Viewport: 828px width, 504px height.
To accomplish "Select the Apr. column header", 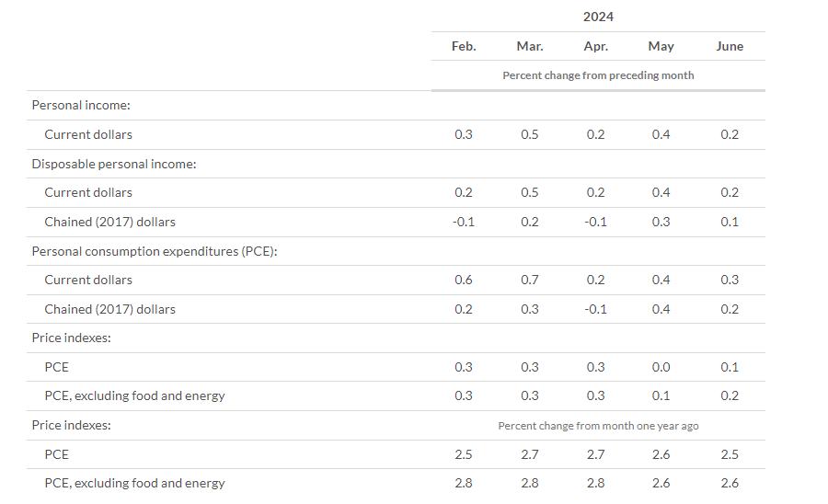I will coord(595,46).
